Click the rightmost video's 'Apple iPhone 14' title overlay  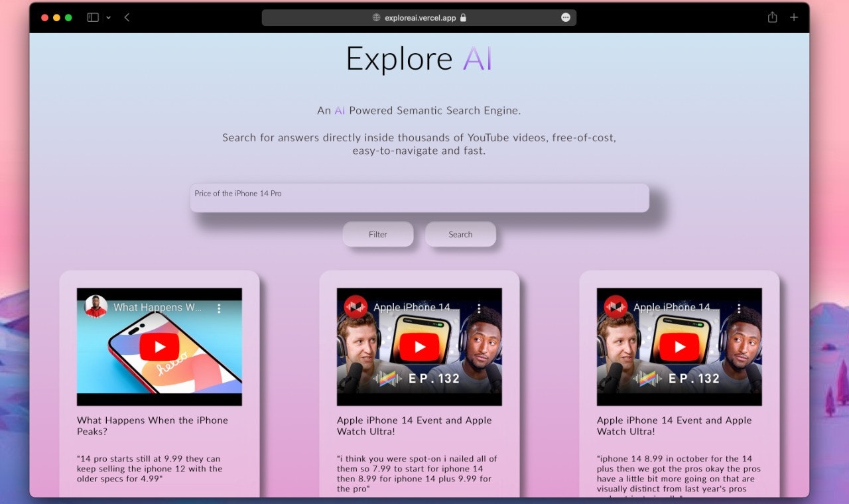(x=672, y=307)
